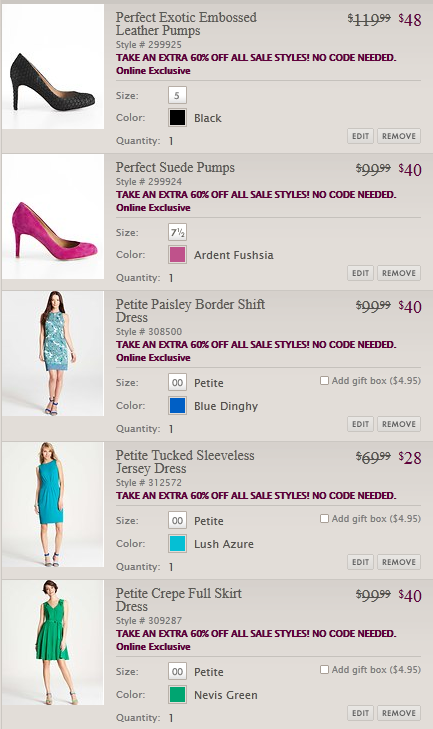Enable gift box for Tucked Sleeveless Jersey Dress
This screenshot has height=729, width=433.
324,518
